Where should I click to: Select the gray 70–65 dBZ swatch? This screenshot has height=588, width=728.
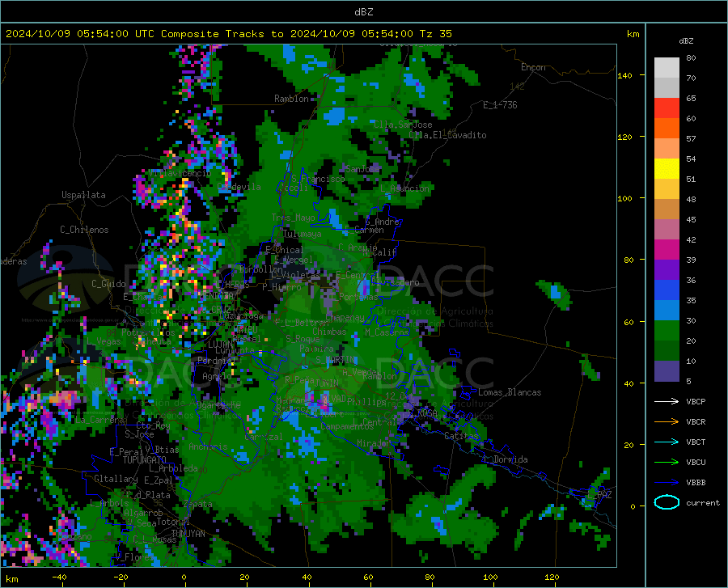(667, 88)
